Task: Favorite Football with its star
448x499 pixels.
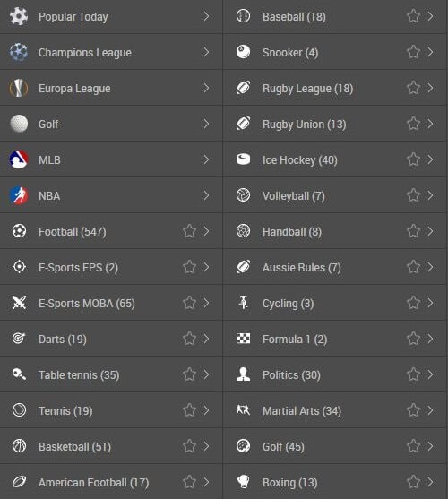Action: pos(190,231)
